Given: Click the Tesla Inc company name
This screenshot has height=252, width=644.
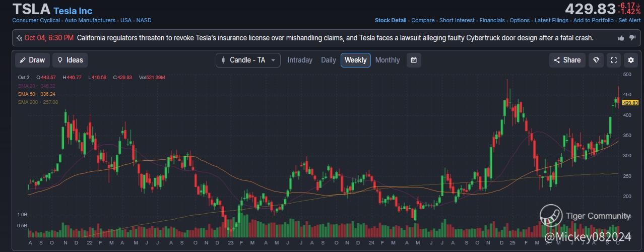Looking at the screenshot, I should pyautogui.click(x=73, y=11).
